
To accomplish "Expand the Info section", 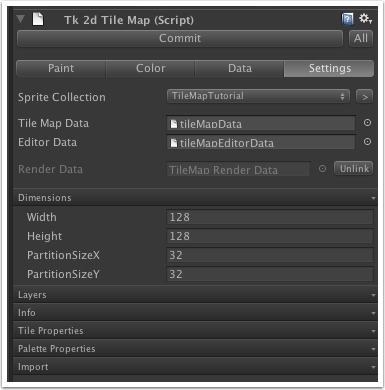I will (195, 313).
